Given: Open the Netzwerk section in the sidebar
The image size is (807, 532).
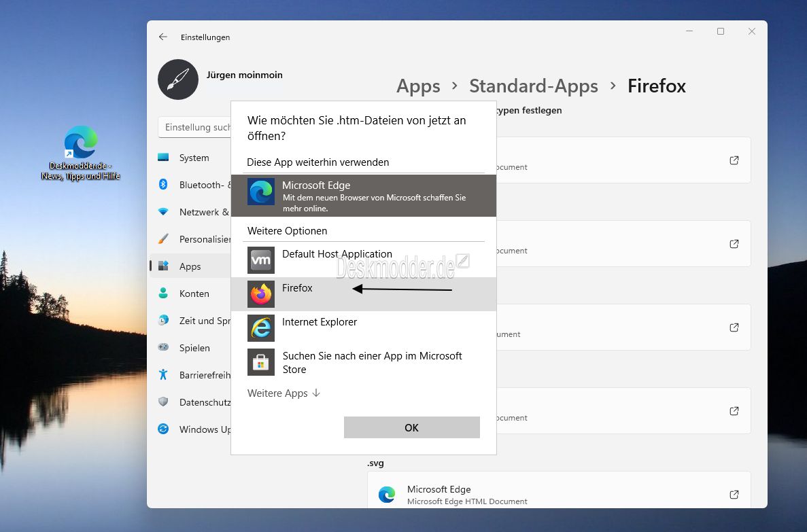Looking at the screenshot, I should 190,212.
